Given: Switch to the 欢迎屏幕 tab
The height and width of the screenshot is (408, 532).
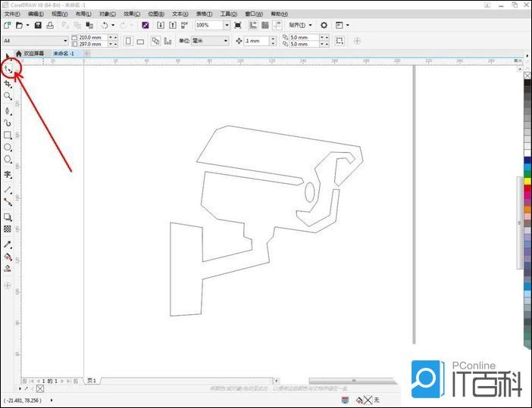Looking at the screenshot, I should (x=30, y=54).
